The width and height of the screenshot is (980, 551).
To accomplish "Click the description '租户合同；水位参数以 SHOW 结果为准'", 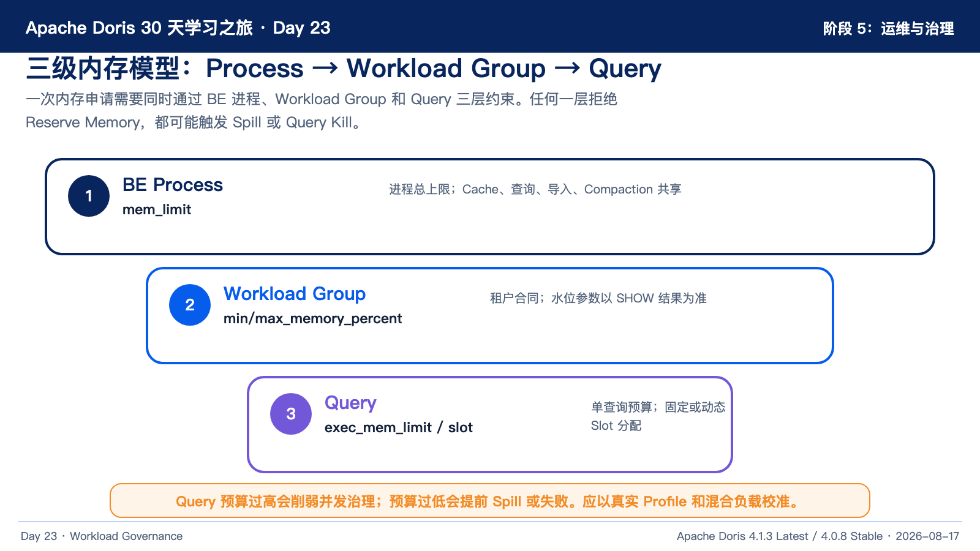I will (x=598, y=298).
